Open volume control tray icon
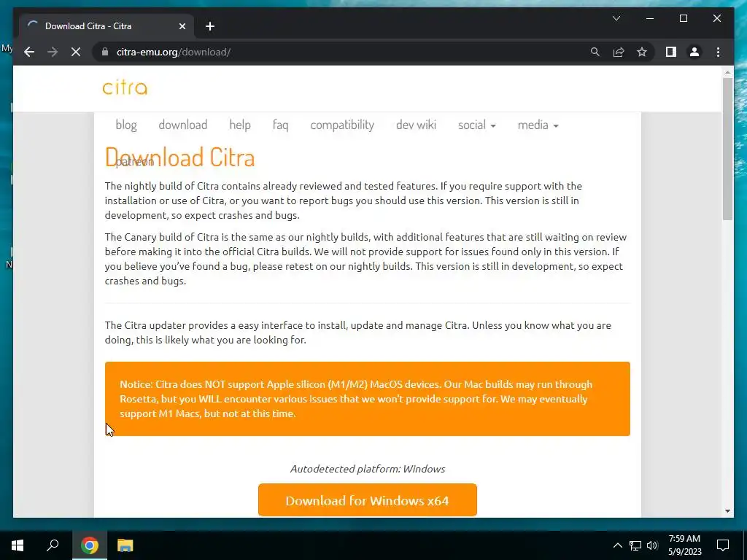 (x=652, y=545)
